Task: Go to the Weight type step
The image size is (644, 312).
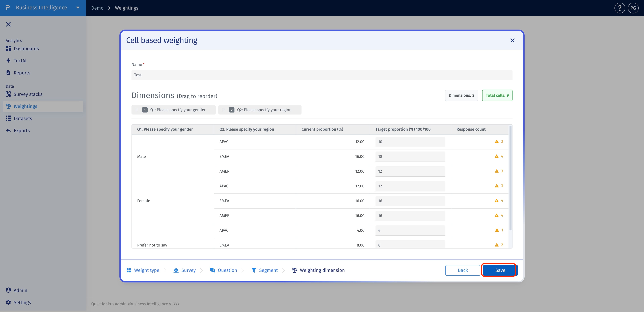Action: click(x=143, y=270)
